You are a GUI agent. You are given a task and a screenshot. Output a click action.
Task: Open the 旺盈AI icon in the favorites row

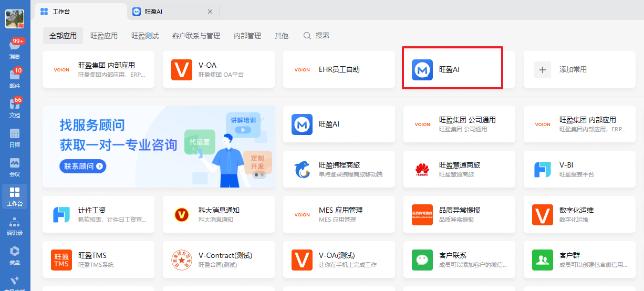click(x=422, y=70)
